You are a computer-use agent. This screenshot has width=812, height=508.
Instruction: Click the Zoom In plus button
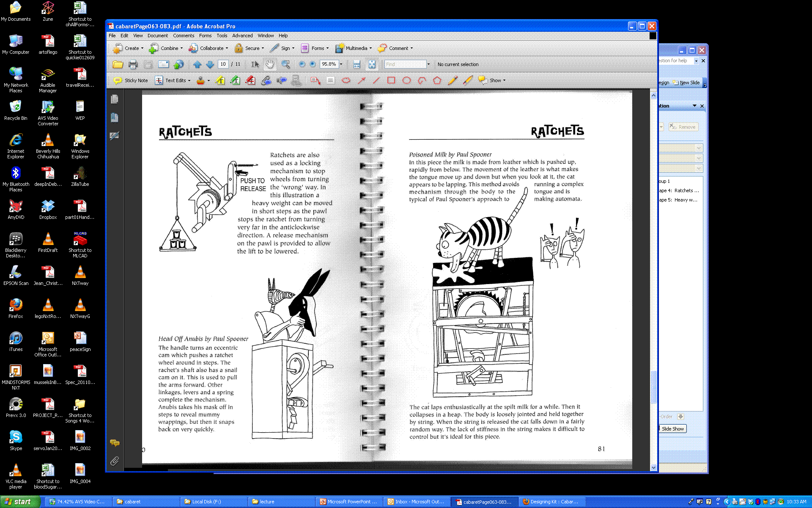313,64
